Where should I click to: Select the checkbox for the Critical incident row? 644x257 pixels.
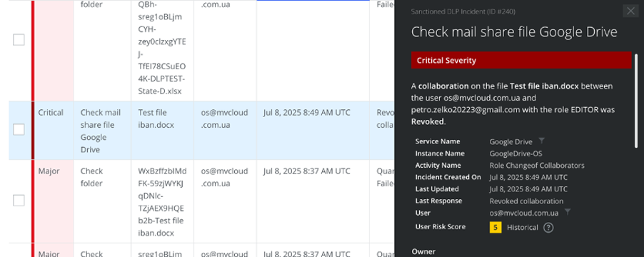[x=19, y=129]
